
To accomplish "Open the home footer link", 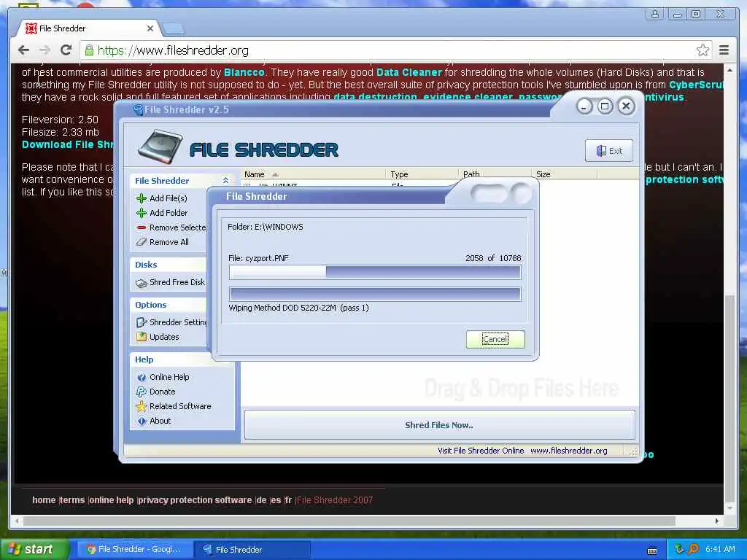I will pyautogui.click(x=44, y=500).
